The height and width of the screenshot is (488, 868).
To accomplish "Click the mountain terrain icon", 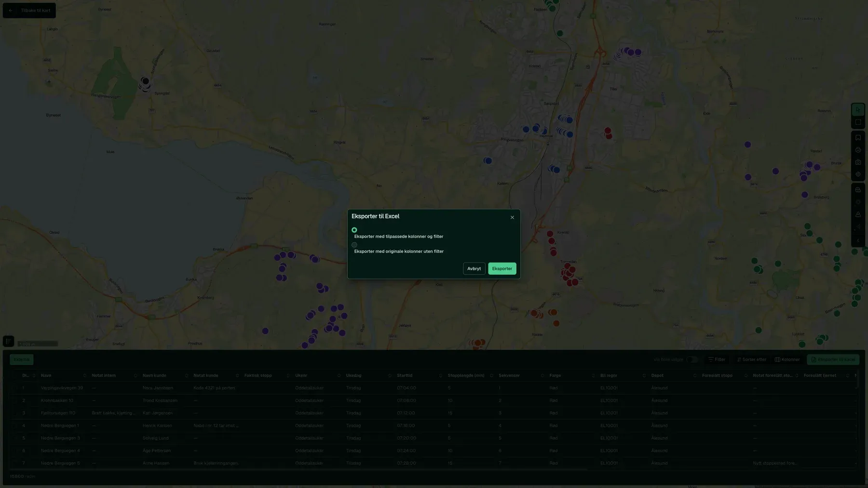I will tap(858, 214).
